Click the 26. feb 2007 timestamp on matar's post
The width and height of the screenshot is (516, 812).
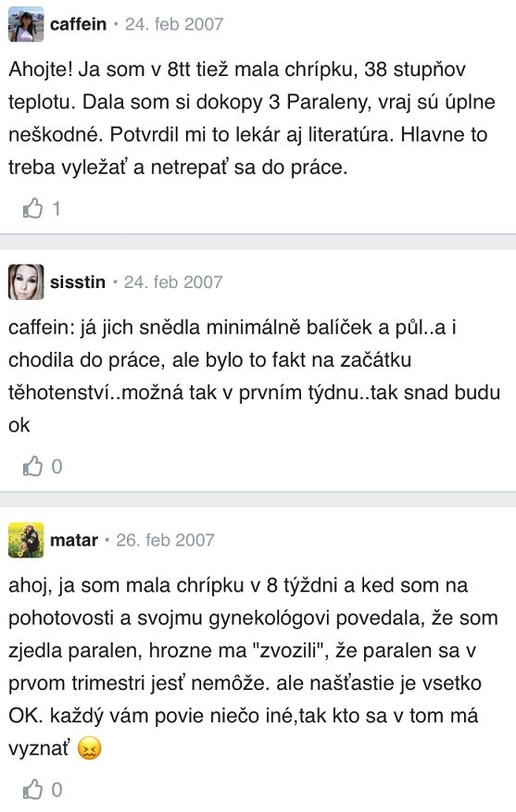(x=165, y=540)
